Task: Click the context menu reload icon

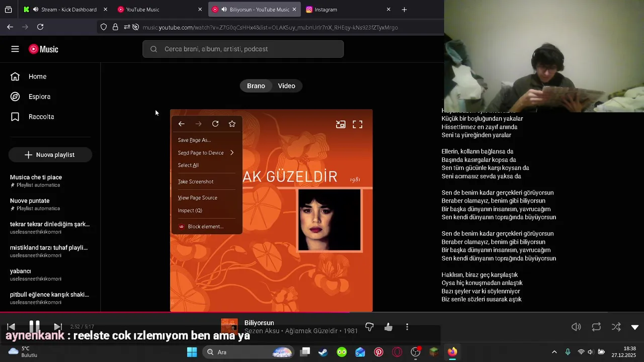Action: (215, 124)
